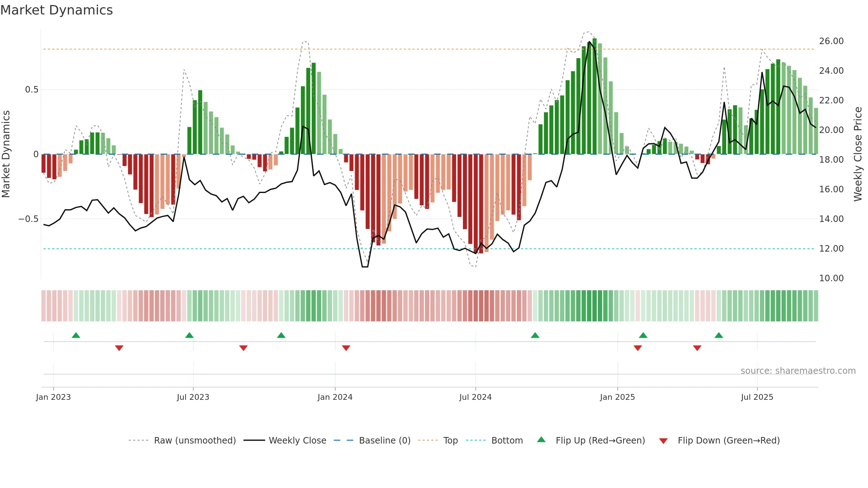Image resolution: width=868 pixels, height=488 pixels.
Task: Click the flip-down marker just after Jan 2024
Action: [x=346, y=348]
